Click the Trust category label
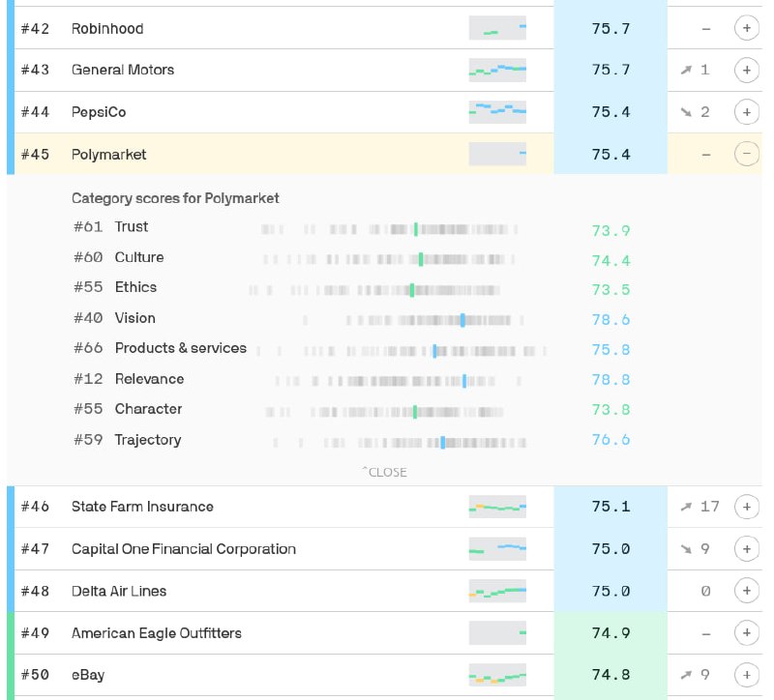The height and width of the screenshot is (700, 774). tap(132, 226)
